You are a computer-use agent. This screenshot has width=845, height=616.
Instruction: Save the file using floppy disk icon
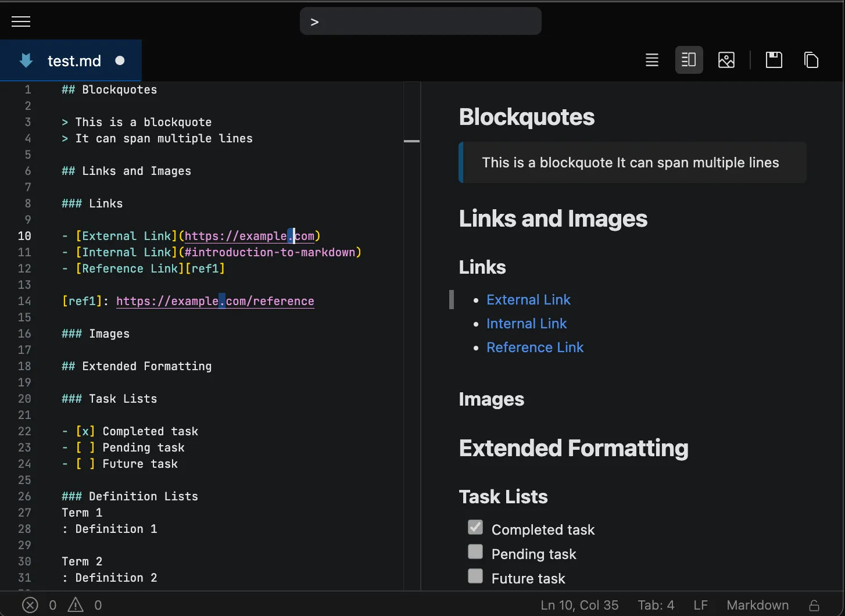774,60
